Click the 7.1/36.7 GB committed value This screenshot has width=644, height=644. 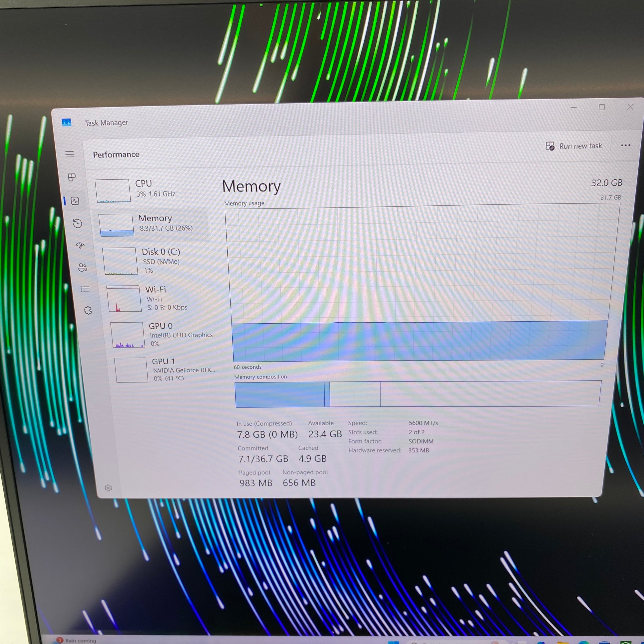[263, 459]
